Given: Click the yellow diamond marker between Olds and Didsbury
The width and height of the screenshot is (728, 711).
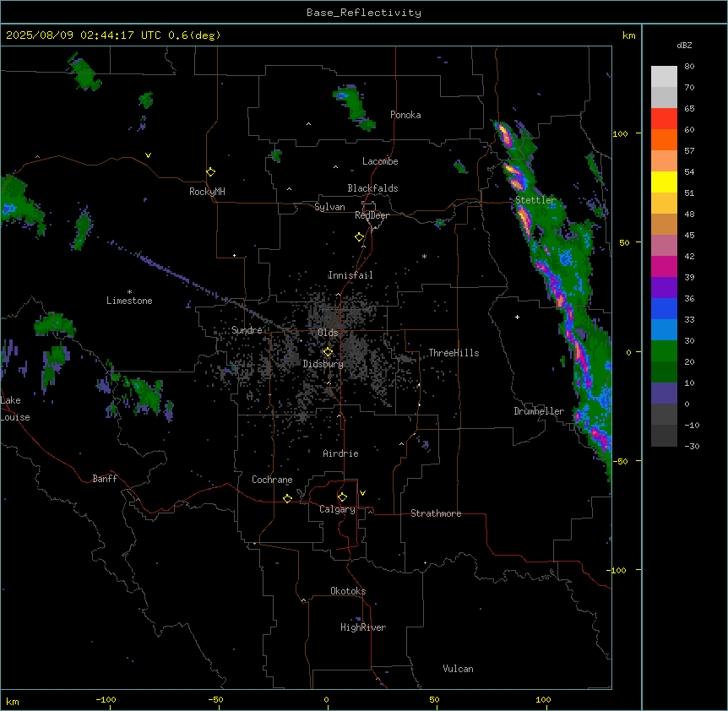Looking at the screenshot, I should click(329, 352).
